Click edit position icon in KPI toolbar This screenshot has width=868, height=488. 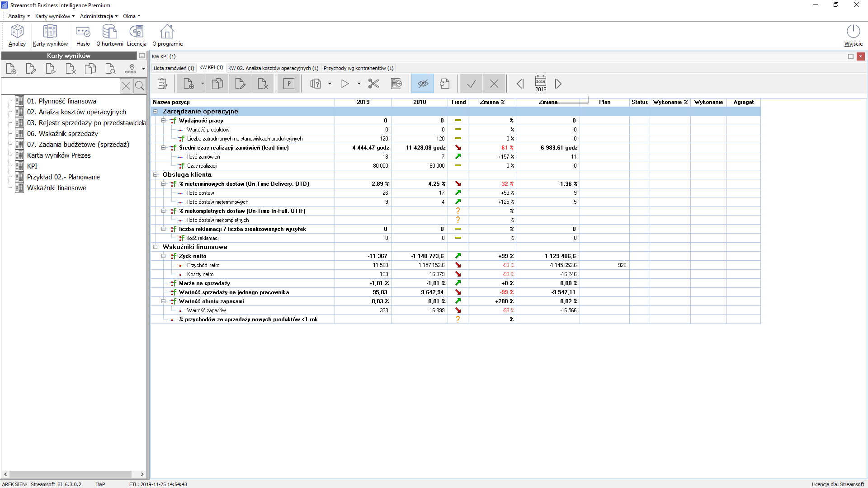240,84
